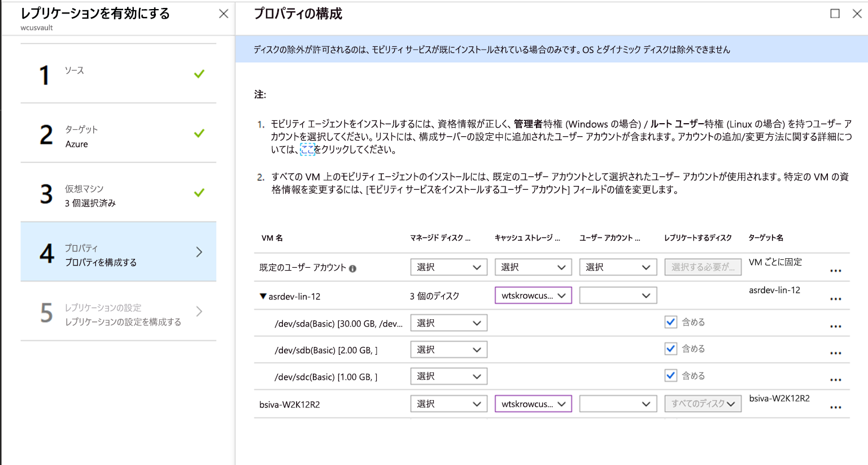
Task: Click the ユーザー アカウント column header
Action: [x=610, y=238]
